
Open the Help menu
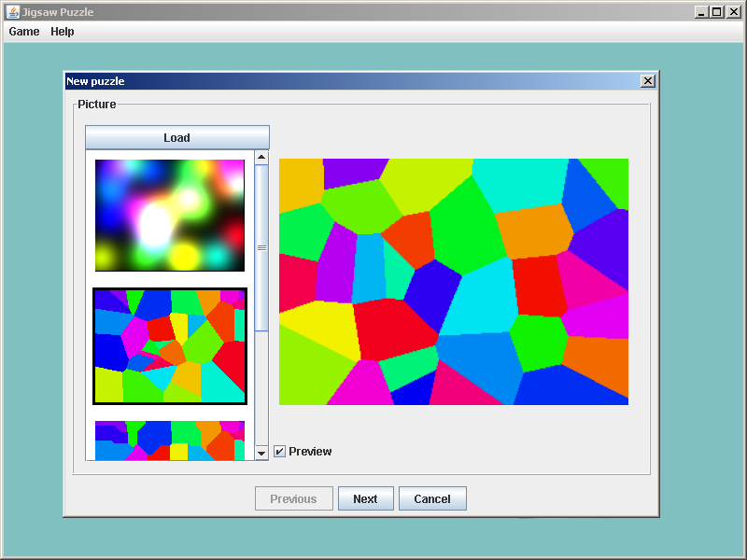[x=63, y=32]
